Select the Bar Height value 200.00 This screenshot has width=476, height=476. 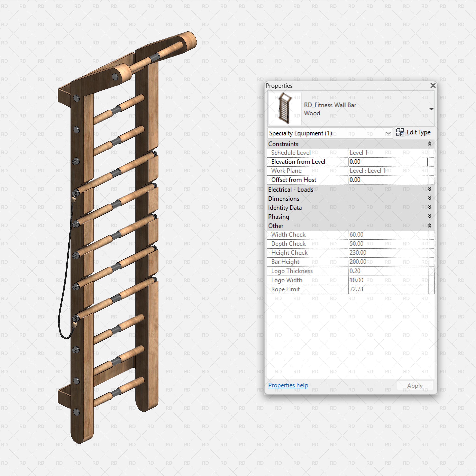[388, 262]
